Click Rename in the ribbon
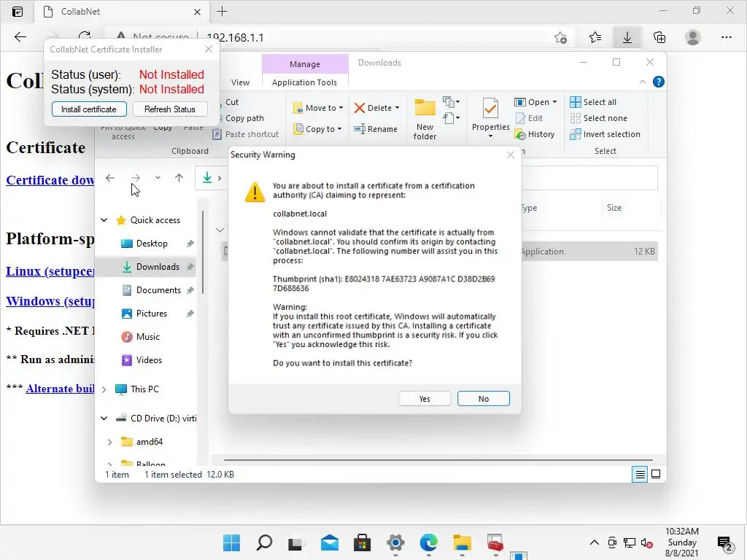The image size is (747, 560). click(x=376, y=129)
